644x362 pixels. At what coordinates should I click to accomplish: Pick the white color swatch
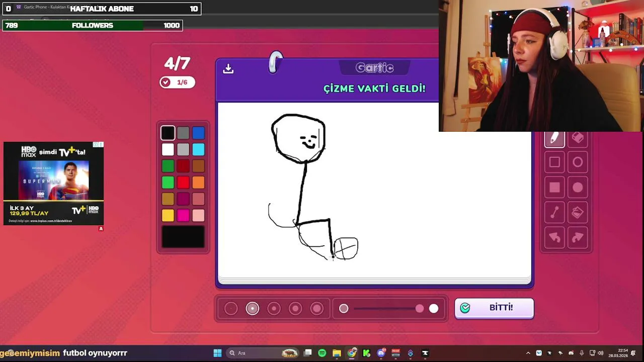[168, 149]
